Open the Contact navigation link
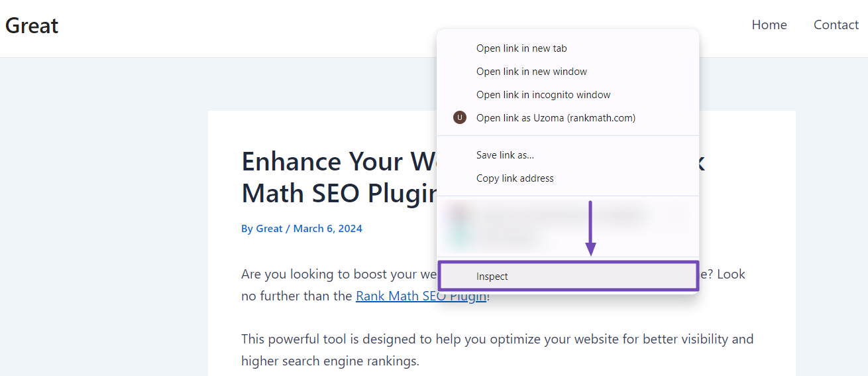This screenshot has height=376, width=868. pos(836,25)
